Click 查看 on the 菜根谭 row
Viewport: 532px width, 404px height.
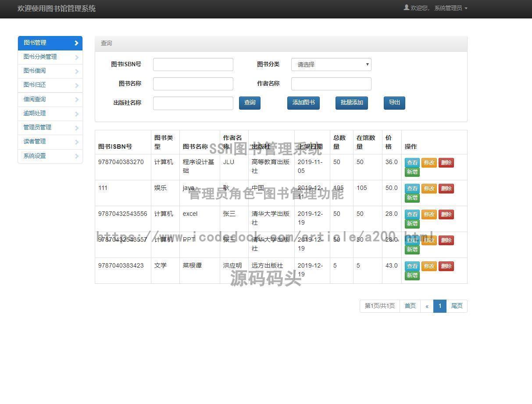412,266
